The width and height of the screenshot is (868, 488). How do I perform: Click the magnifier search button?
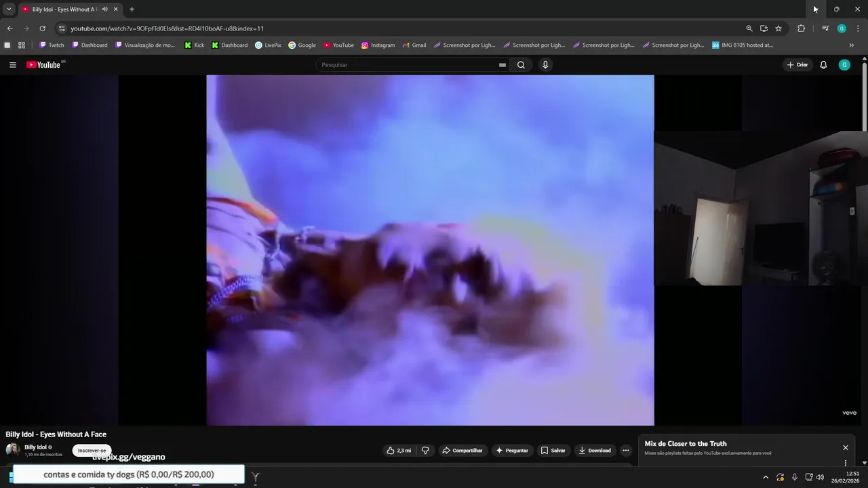521,65
